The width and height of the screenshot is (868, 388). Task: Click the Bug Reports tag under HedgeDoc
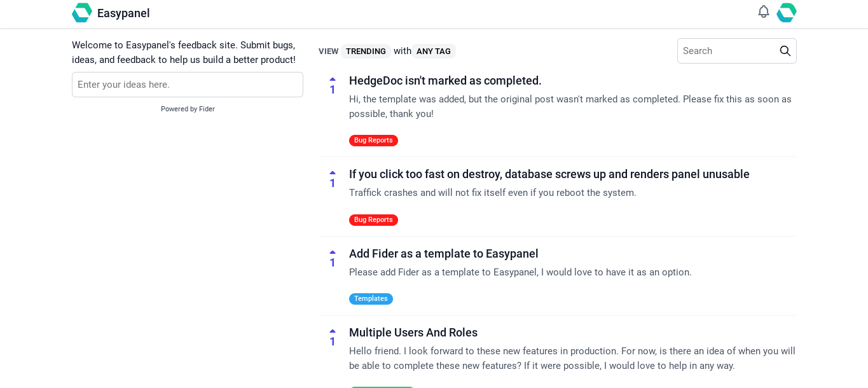pos(373,141)
